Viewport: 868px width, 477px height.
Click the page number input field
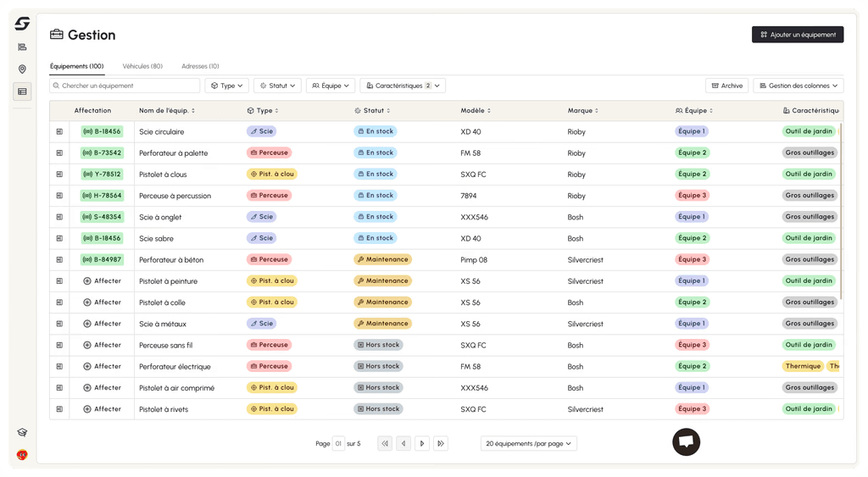338,443
